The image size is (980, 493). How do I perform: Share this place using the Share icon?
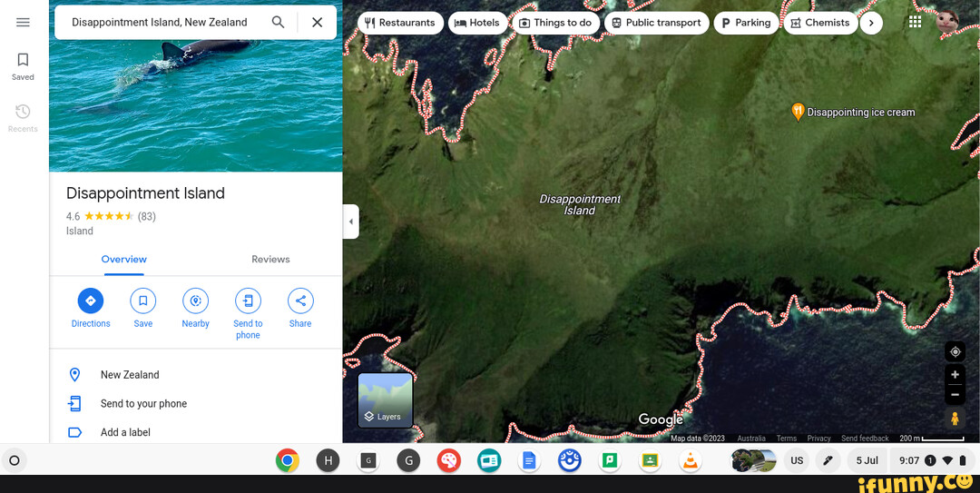[300, 301]
